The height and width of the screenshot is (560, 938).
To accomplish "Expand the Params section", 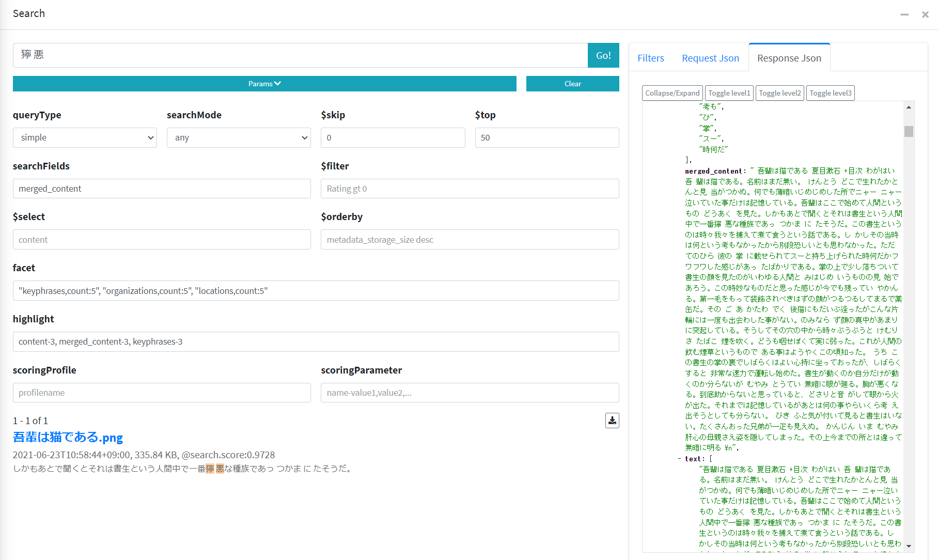I will click(x=264, y=84).
